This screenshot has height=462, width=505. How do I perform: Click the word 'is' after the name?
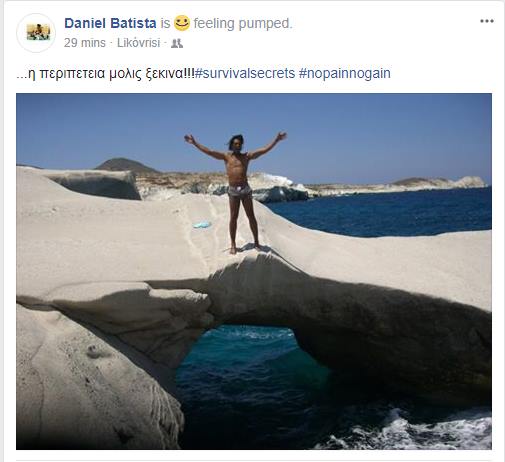click(x=165, y=23)
